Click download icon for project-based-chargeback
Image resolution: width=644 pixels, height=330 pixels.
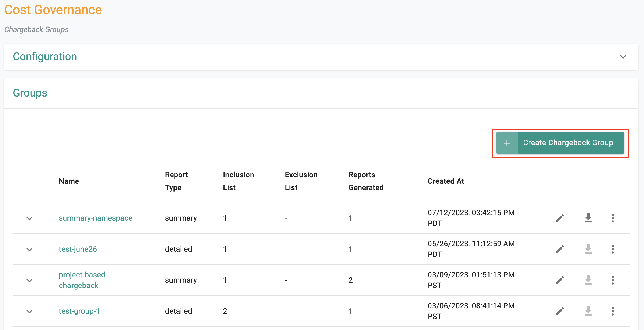588,280
